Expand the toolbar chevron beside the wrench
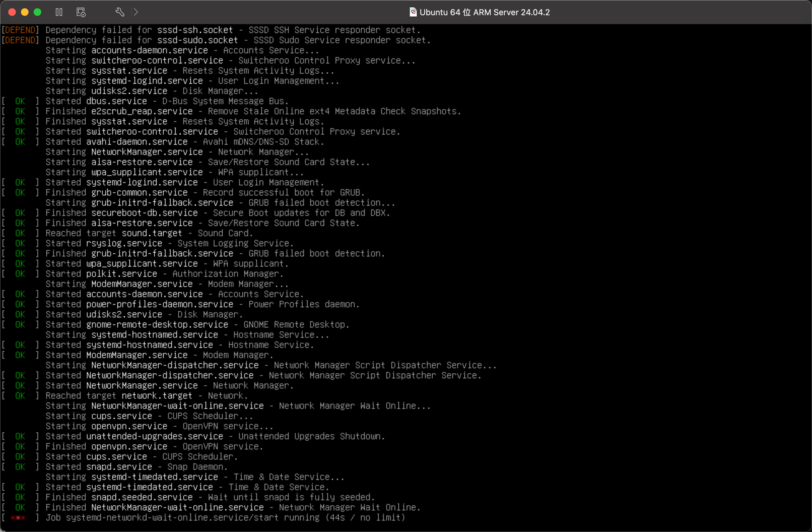The width and height of the screenshot is (812, 532). [136, 12]
